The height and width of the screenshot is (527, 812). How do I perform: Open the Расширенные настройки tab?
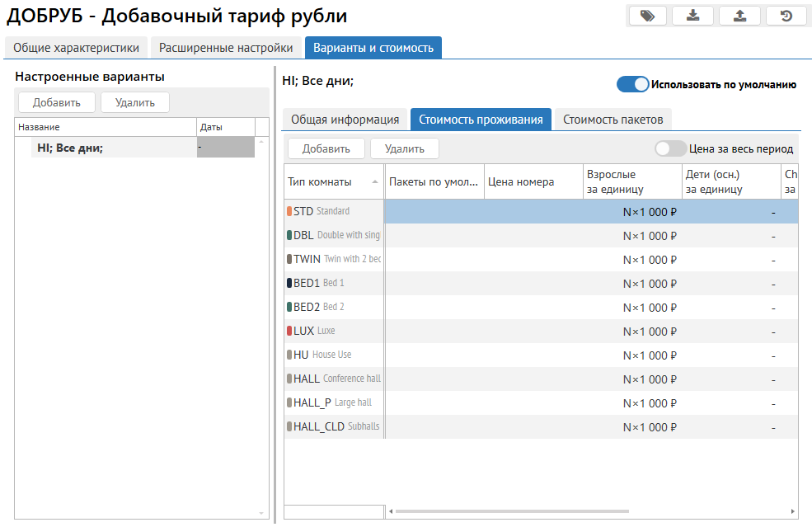226,48
